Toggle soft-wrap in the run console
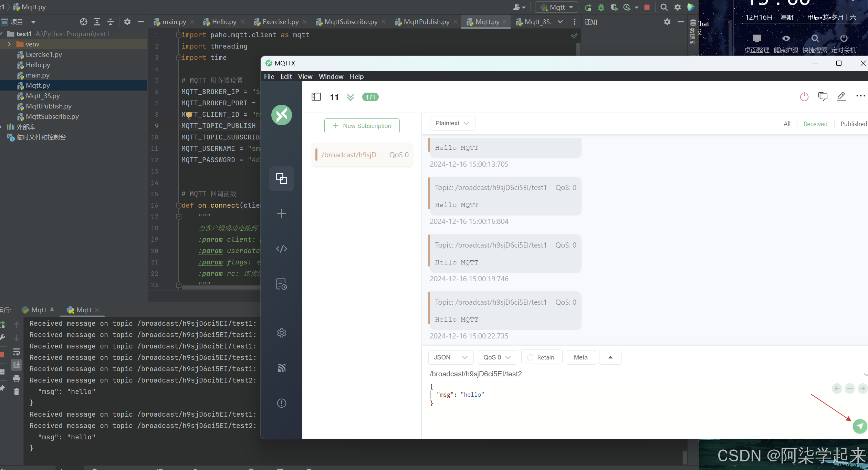 (x=16, y=352)
